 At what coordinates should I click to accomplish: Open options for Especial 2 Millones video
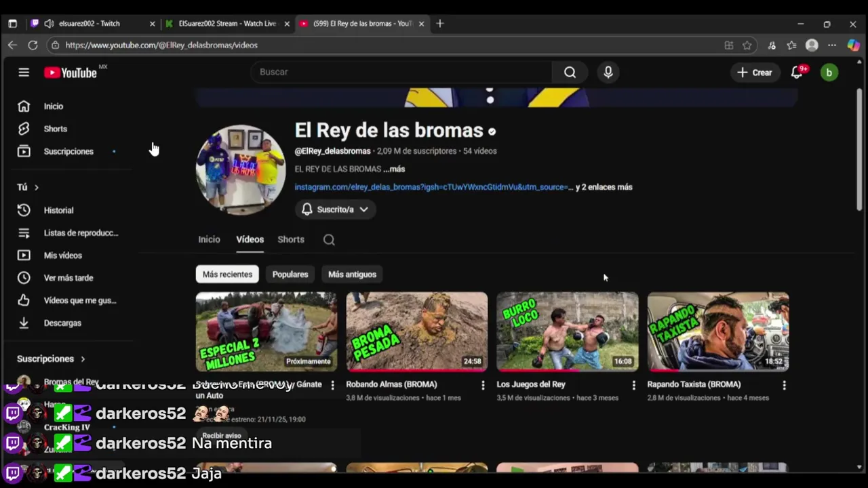332,385
